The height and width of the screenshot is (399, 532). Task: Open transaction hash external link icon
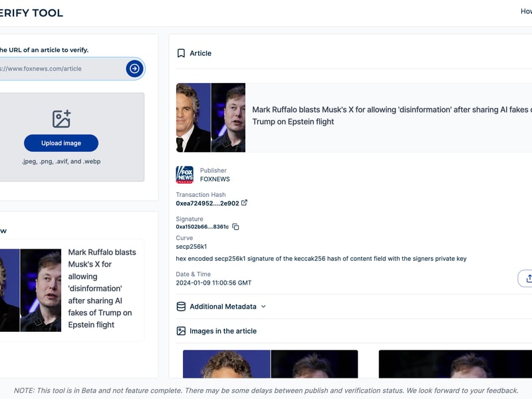tap(244, 203)
